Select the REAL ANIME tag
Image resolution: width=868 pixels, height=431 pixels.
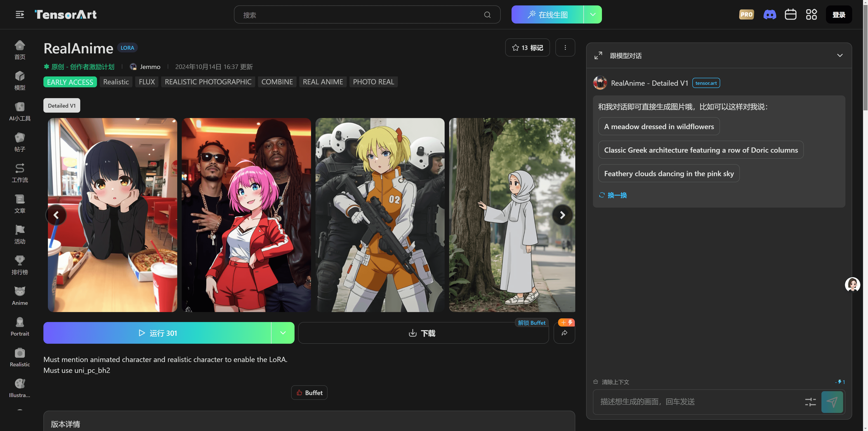tap(323, 82)
